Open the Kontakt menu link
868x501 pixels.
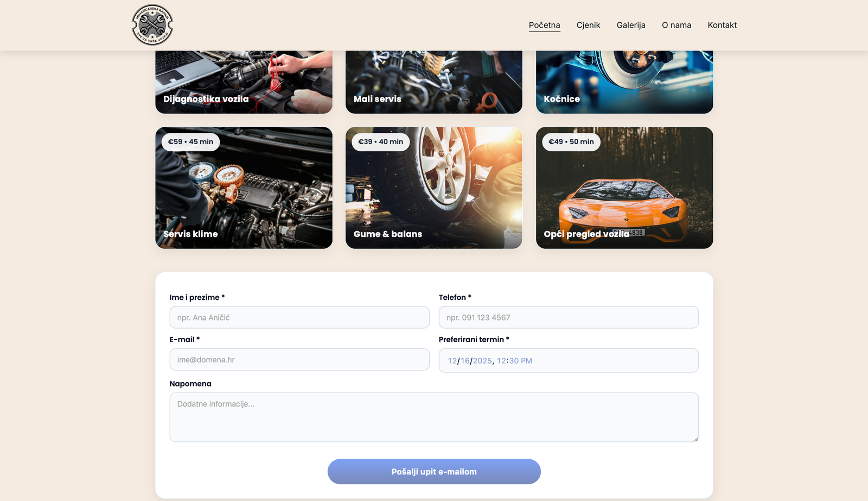(722, 25)
